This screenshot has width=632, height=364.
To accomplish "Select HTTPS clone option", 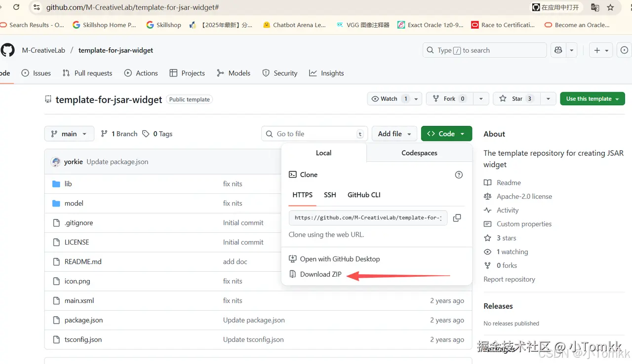I will point(303,195).
